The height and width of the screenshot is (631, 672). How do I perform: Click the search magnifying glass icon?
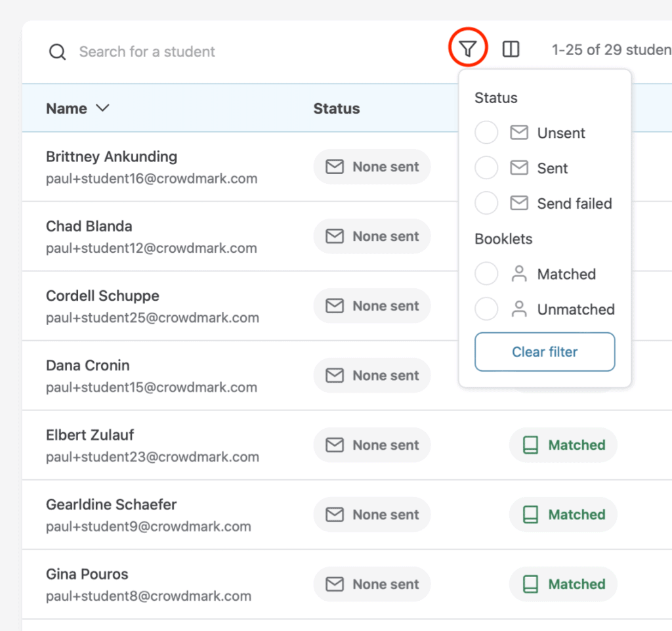(x=57, y=51)
